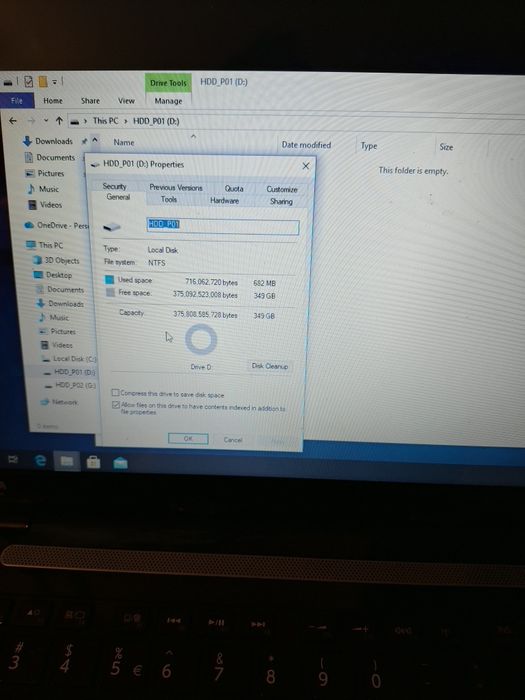Sort by Date modified column header
This screenshot has height=700, width=525.
point(306,145)
